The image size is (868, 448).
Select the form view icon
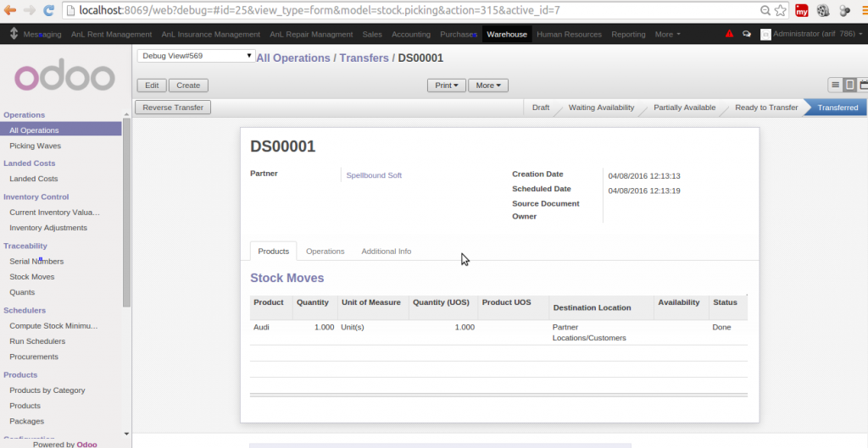[849, 85]
